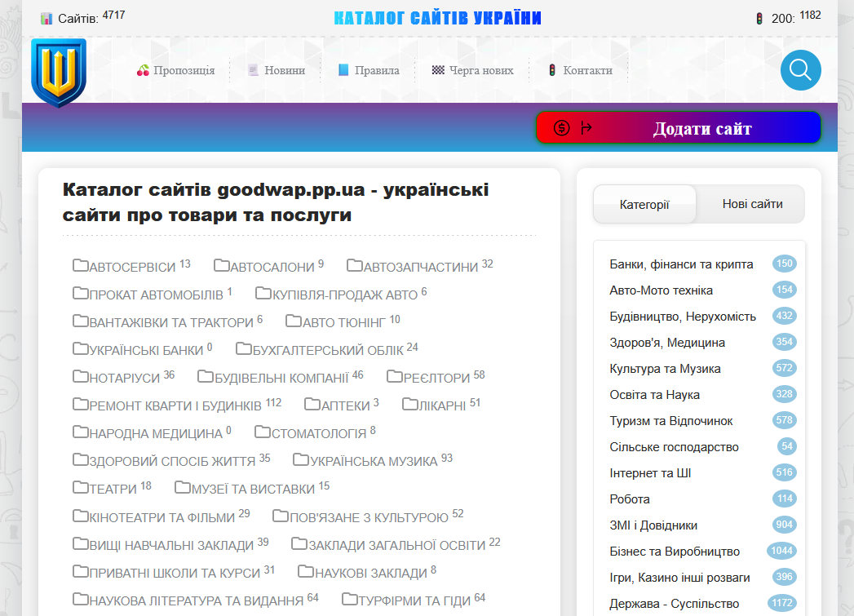
Task: Switch to the Категорії tab
Action: coord(644,204)
